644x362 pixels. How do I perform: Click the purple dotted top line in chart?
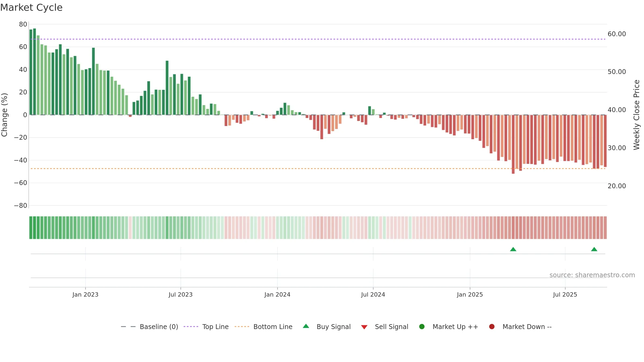click(318, 39)
